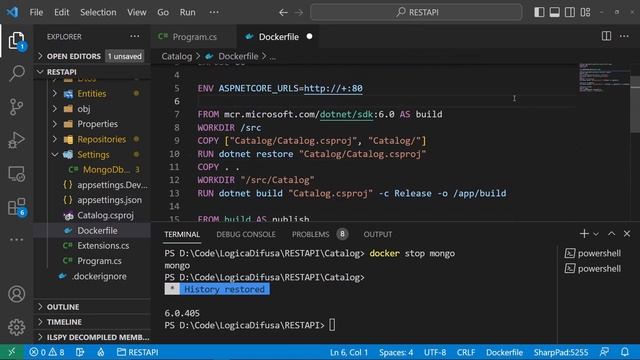Open terminal launch profile dropdown
This screenshot has height=360, width=640.
[x=596, y=234]
